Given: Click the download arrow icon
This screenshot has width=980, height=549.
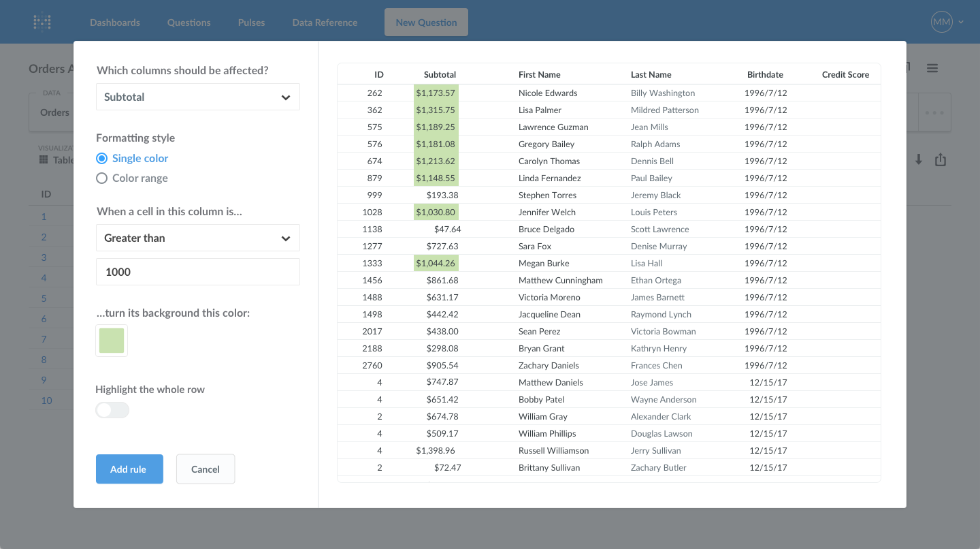Looking at the screenshot, I should point(918,159).
